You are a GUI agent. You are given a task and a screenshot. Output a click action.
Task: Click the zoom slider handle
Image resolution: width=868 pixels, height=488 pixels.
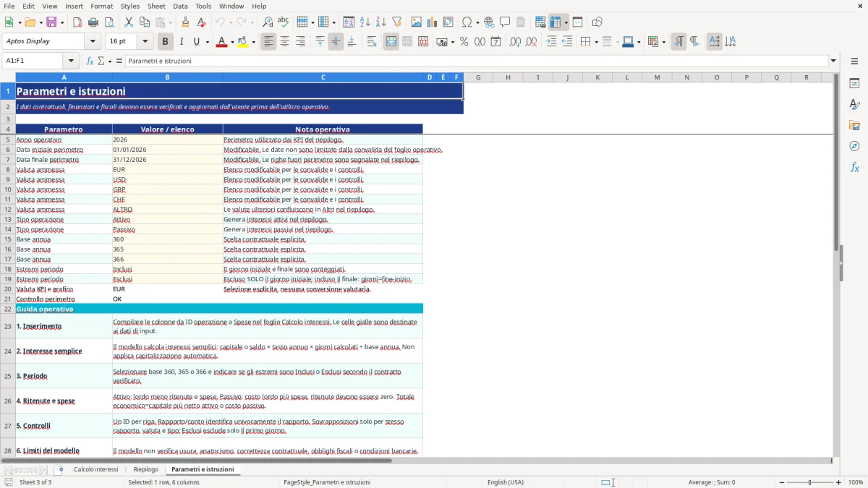click(x=809, y=482)
